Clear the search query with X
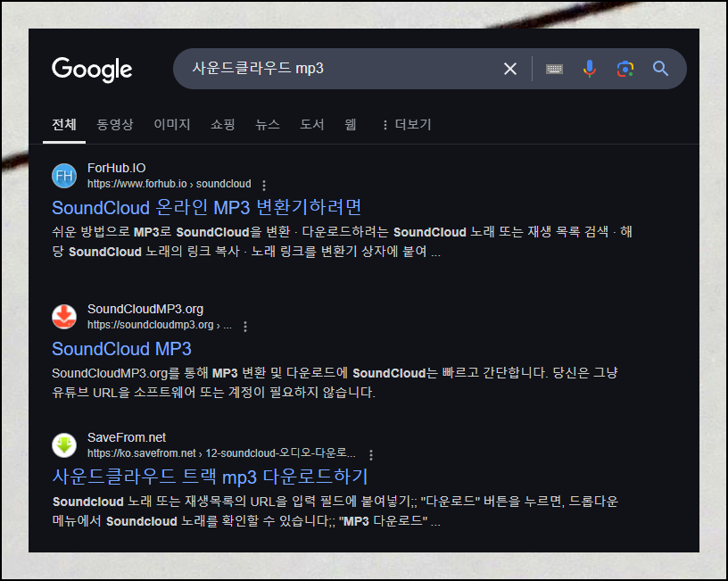The width and height of the screenshot is (728, 581). pos(510,69)
